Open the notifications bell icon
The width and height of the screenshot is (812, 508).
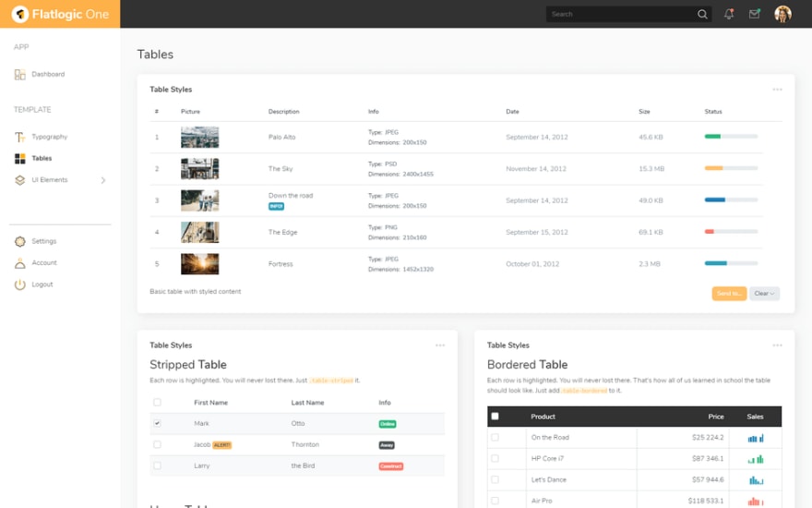coord(729,14)
